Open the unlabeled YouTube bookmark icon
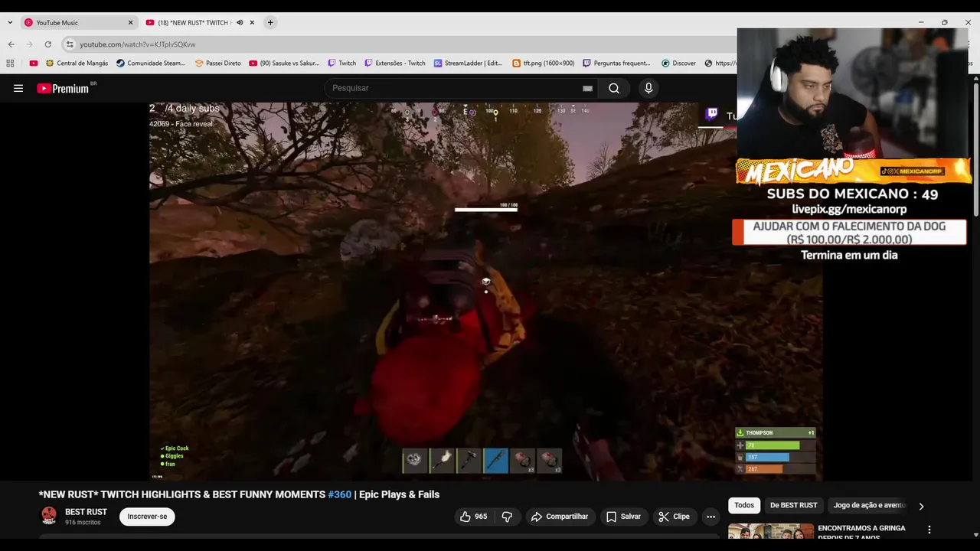This screenshot has height=551, width=980. click(33, 64)
